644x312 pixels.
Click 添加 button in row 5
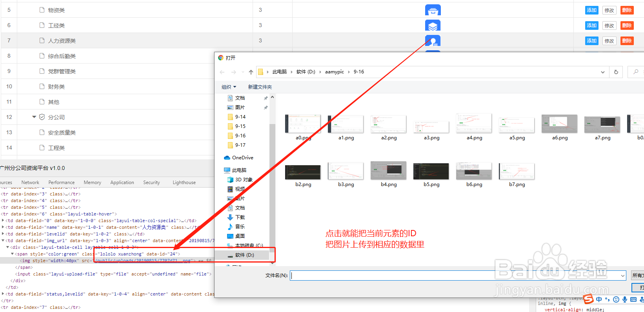(591, 10)
